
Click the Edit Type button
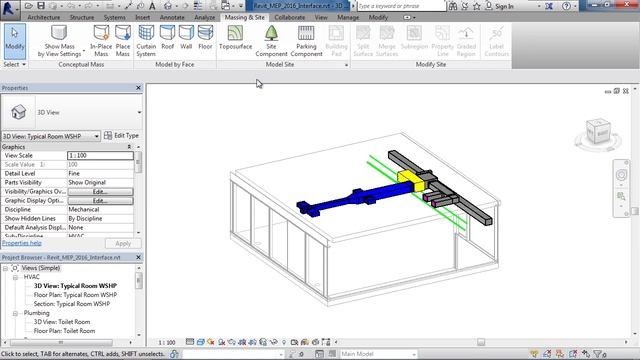122,136
